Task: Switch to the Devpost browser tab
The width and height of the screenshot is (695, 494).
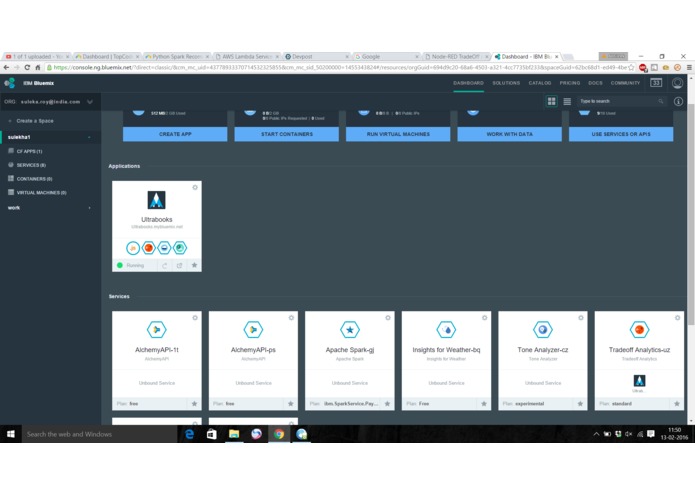Action: (316, 57)
